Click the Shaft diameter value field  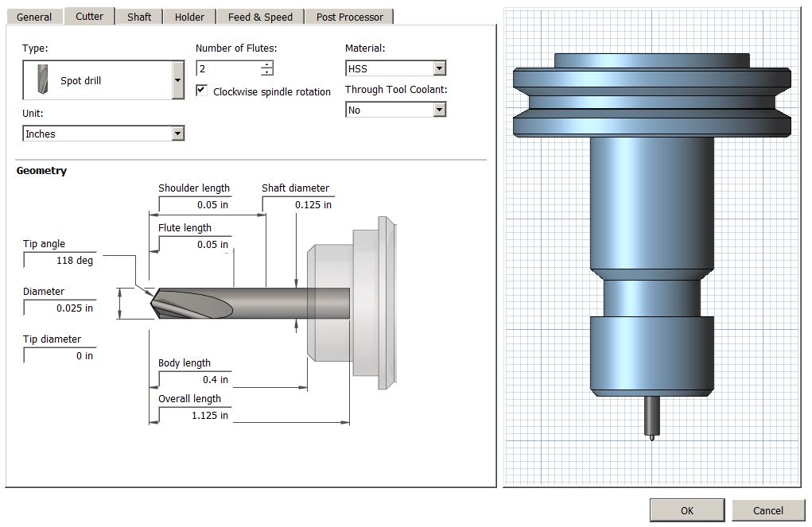click(x=298, y=204)
